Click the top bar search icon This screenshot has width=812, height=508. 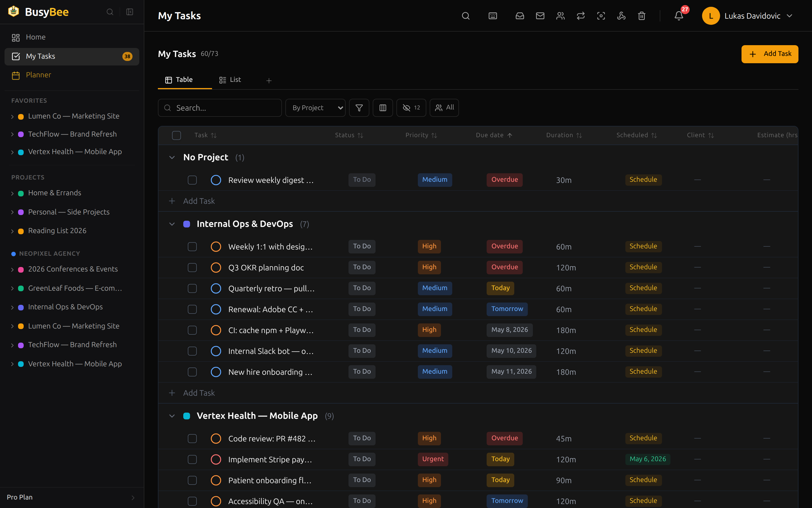click(465, 16)
